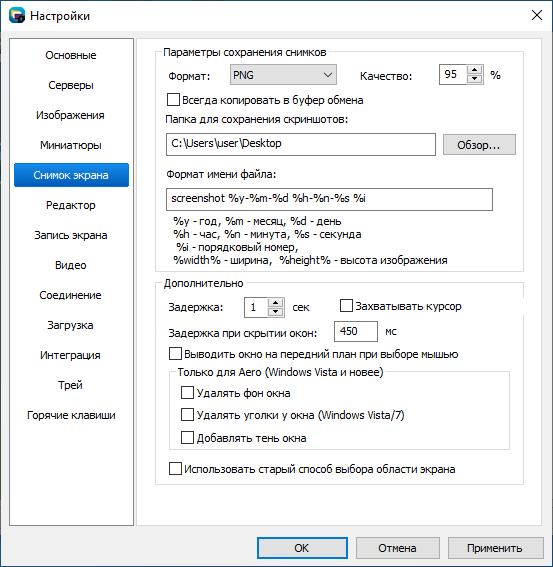Image resolution: width=553 pixels, height=567 pixels.
Task: Click the app icon in title bar
Action: point(17,16)
